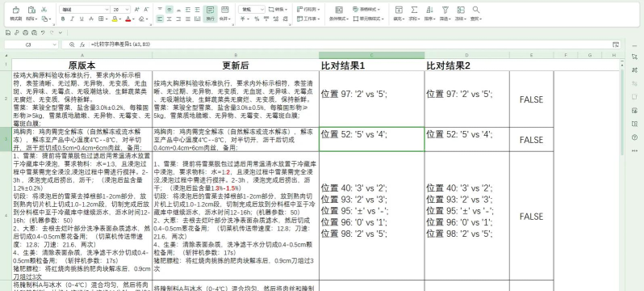
Task: Center text horizontally
Action: (x=169, y=19)
